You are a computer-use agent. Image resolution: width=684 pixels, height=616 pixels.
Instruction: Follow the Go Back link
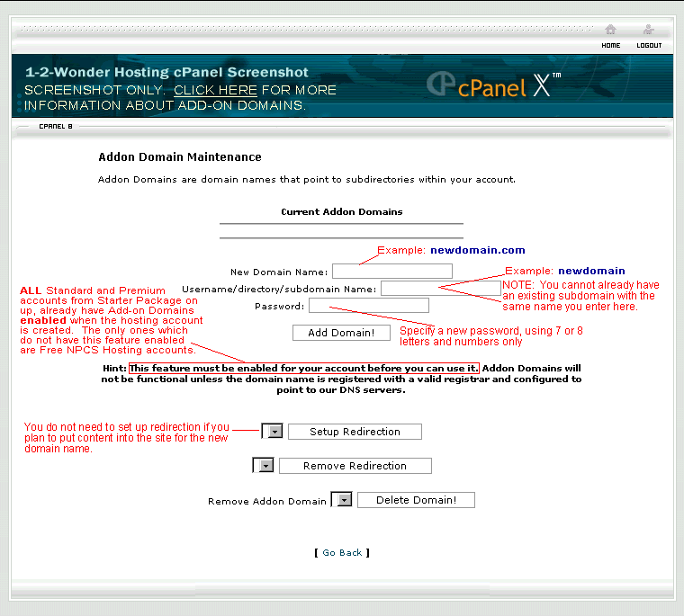point(342,553)
